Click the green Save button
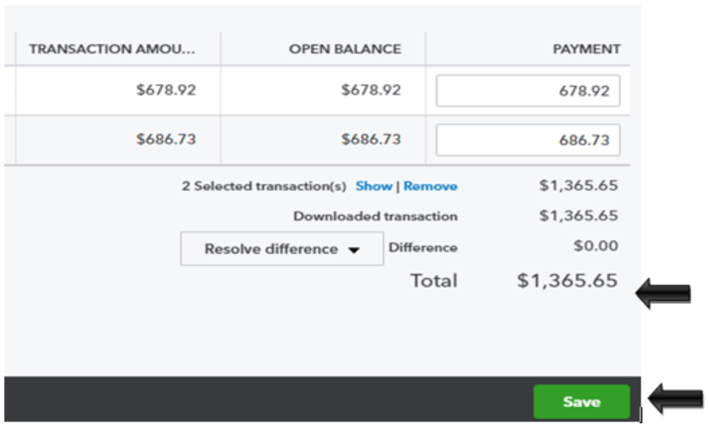The image size is (709, 426). point(581,402)
